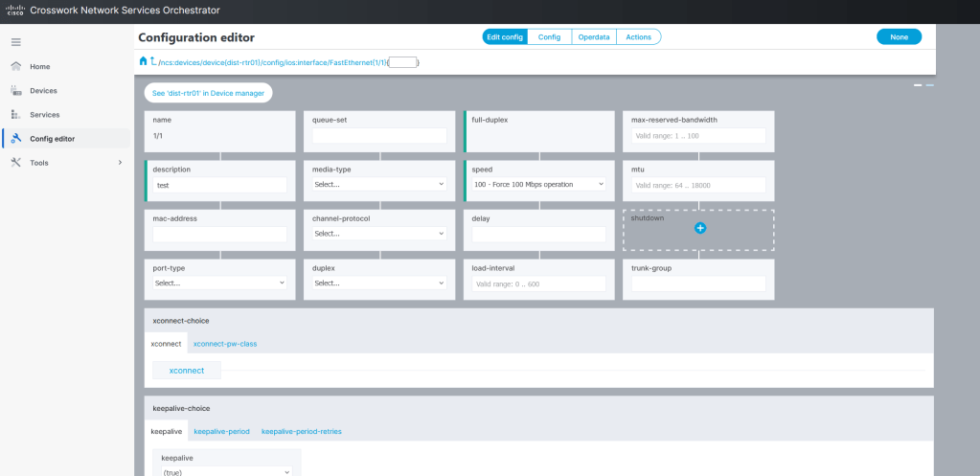Click the blue home icon in breadcrumb path
This screenshot has height=476, width=980.
[144, 61]
